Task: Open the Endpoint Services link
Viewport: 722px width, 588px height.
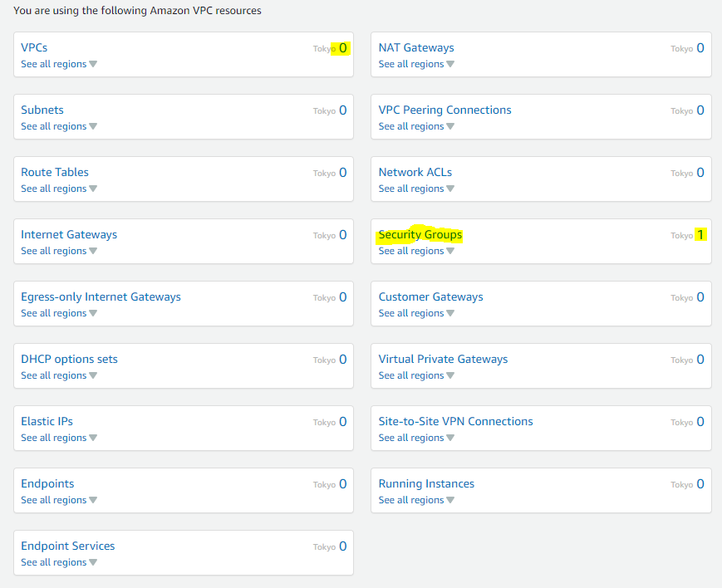Action: pos(67,546)
